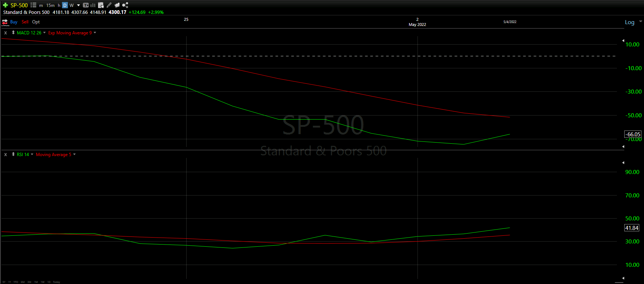644x284 pixels.
Task: Open the symbol list icon next to SP-500
Action: 34,5
